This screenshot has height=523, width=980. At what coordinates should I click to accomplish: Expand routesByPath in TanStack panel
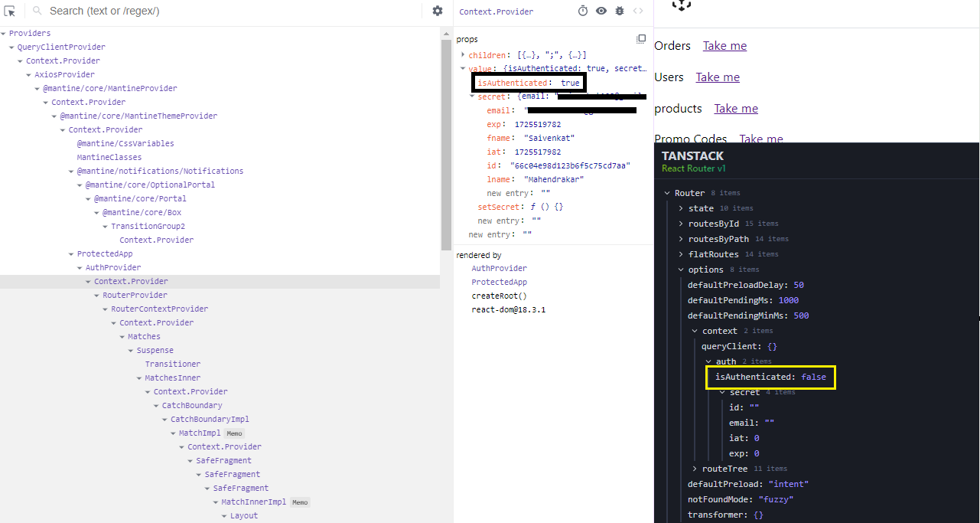681,239
